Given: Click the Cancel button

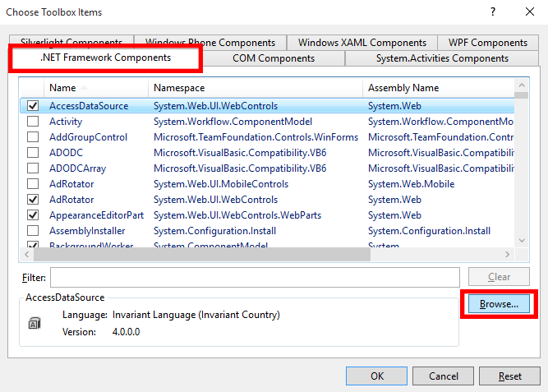Looking at the screenshot, I should [x=443, y=376].
